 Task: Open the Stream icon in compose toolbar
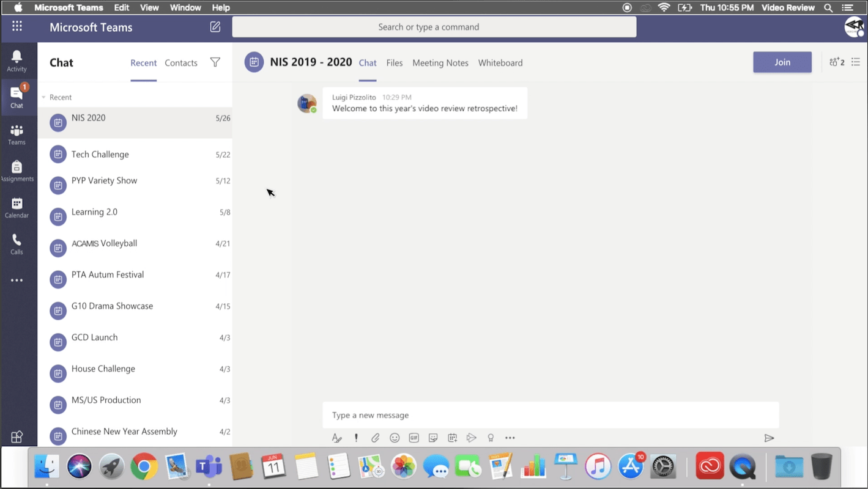point(471,438)
